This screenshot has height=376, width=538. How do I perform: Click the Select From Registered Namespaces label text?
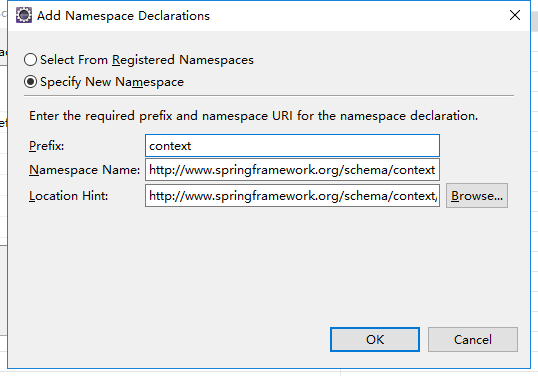pos(147,60)
